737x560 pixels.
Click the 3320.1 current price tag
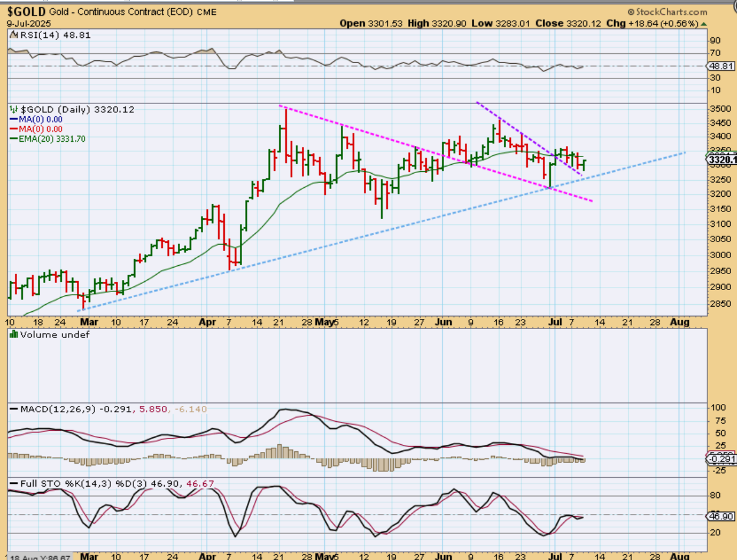tap(722, 159)
